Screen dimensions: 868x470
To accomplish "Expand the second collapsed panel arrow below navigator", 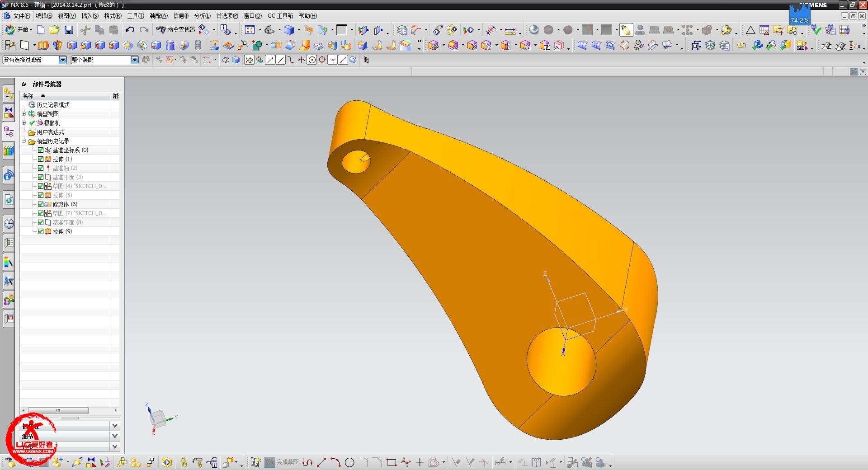I will point(115,436).
